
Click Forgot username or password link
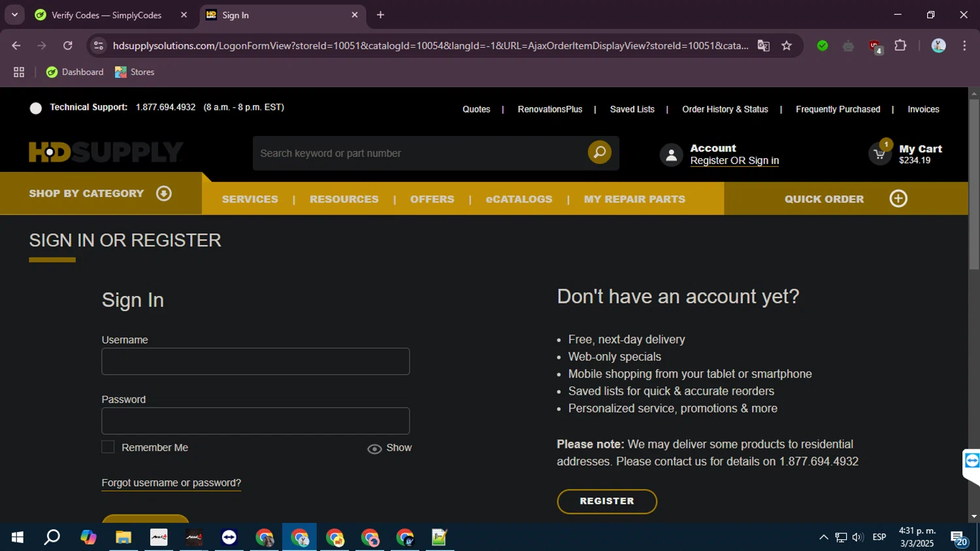click(171, 483)
